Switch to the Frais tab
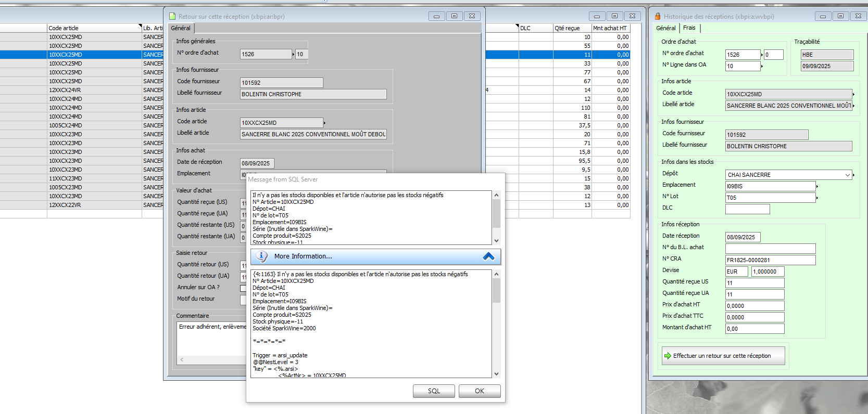Screen dimensions: 868x414 tap(689, 28)
